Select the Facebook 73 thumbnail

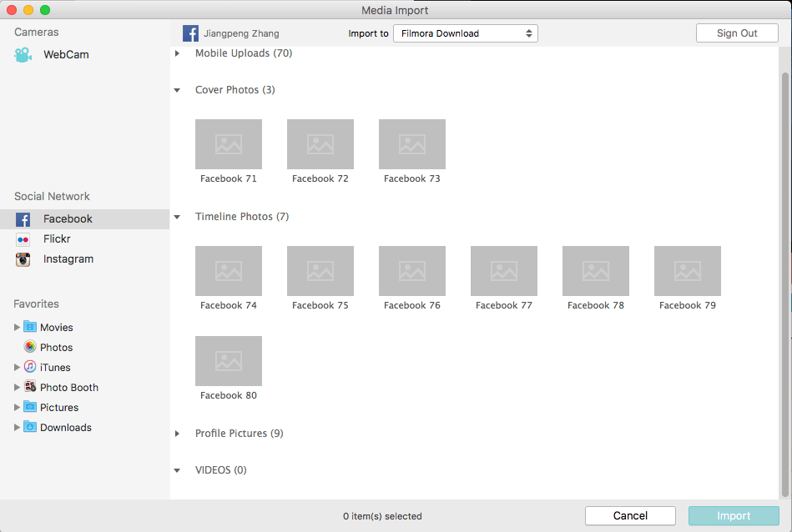click(x=412, y=144)
